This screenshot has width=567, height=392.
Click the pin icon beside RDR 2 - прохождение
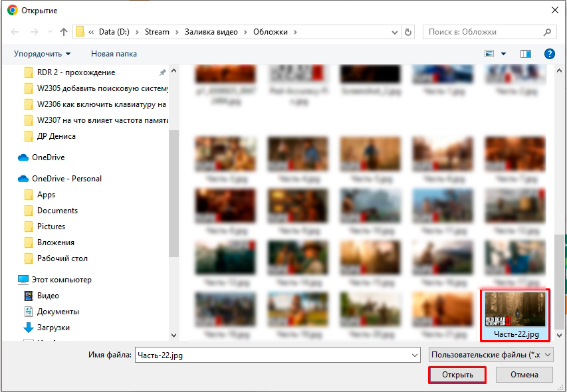163,72
